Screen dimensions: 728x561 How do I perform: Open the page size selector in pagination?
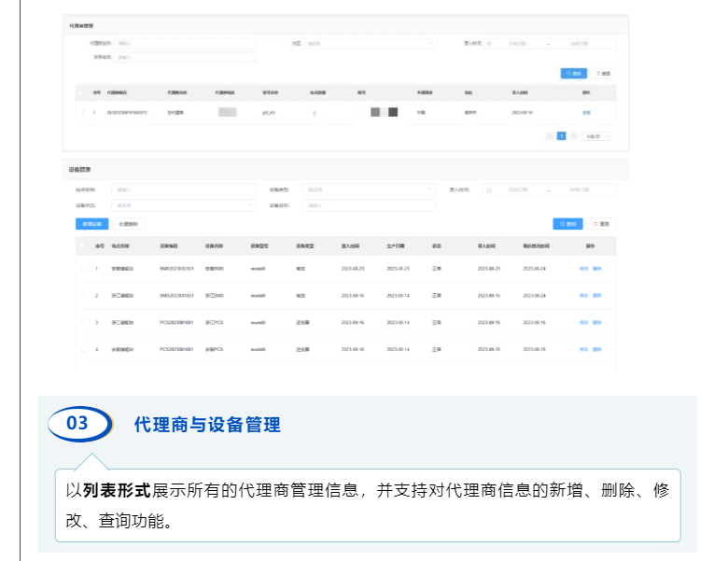(x=595, y=135)
